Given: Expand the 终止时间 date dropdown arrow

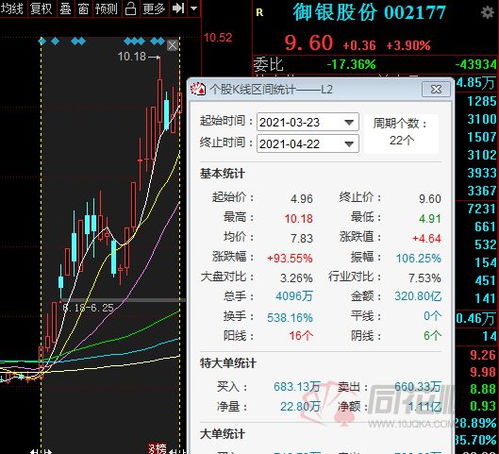Looking at the screenshot, I should pyautogui.click(x=349, y=144).
